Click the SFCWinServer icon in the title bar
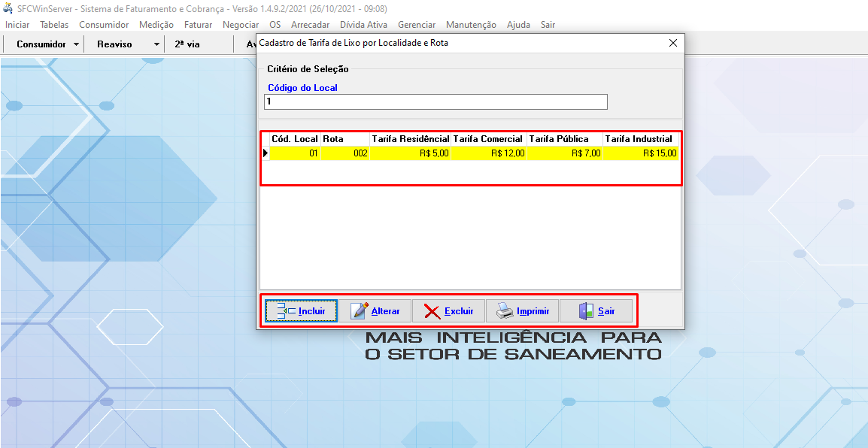This screenshot has width=868, height=448. tap(9, 8)
